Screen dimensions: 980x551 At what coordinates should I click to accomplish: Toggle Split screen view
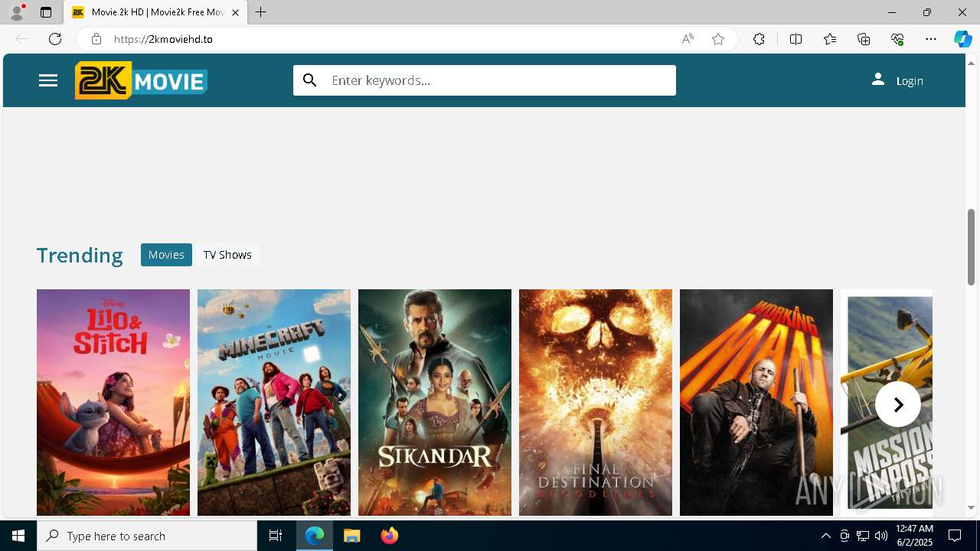pyautogui.click(x=795, y=39)
